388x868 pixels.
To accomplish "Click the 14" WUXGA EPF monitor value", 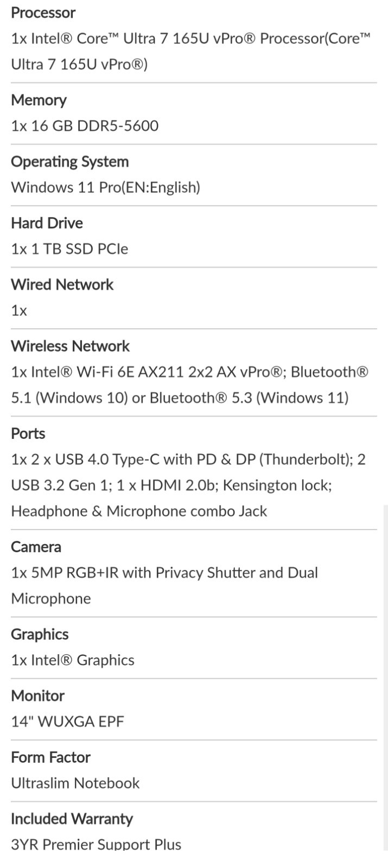I will pyautogui.click(x=67, y=722).
